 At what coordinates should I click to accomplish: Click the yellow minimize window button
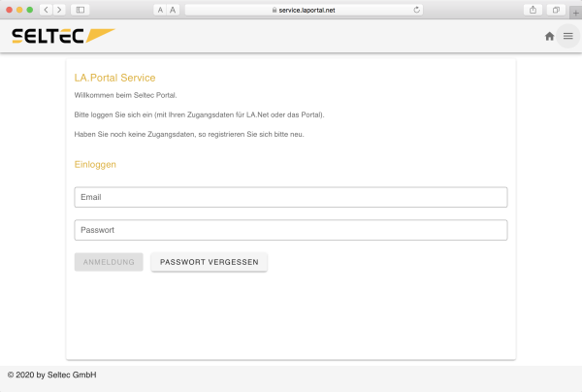click(x=19, y=10)
